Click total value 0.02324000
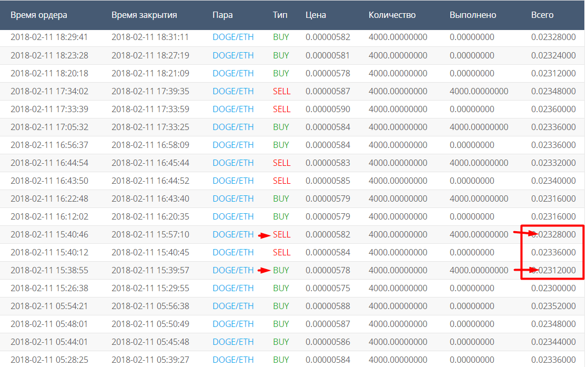The height and width of the screenshot is (367, 588). (553, 55)
